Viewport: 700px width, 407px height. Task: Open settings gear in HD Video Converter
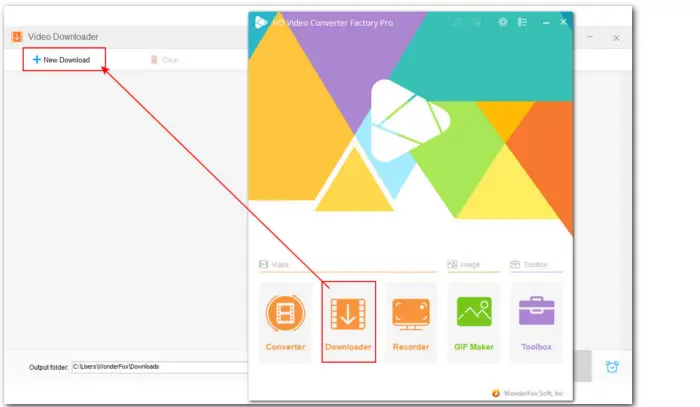coord(503,22)
